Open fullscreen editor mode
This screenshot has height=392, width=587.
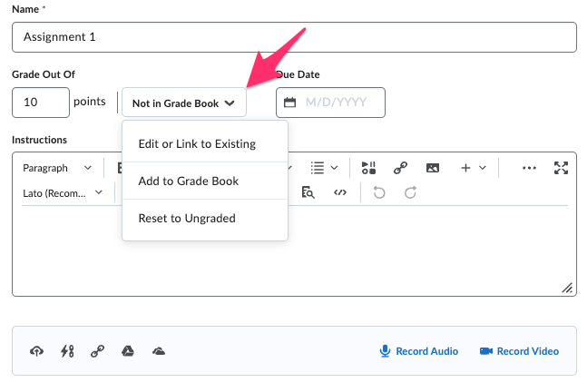click(561, 168)
